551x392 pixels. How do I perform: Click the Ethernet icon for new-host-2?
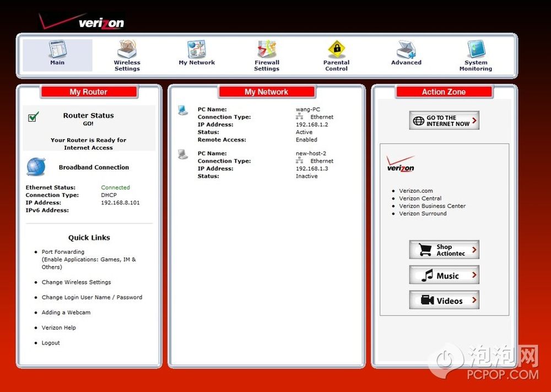299,161
